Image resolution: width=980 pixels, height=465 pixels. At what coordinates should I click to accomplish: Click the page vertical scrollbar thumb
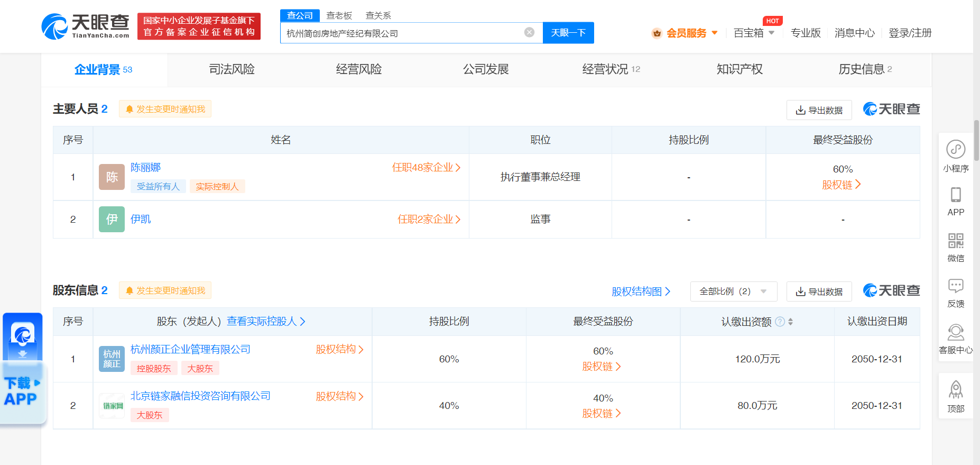(x=976, y=140)
